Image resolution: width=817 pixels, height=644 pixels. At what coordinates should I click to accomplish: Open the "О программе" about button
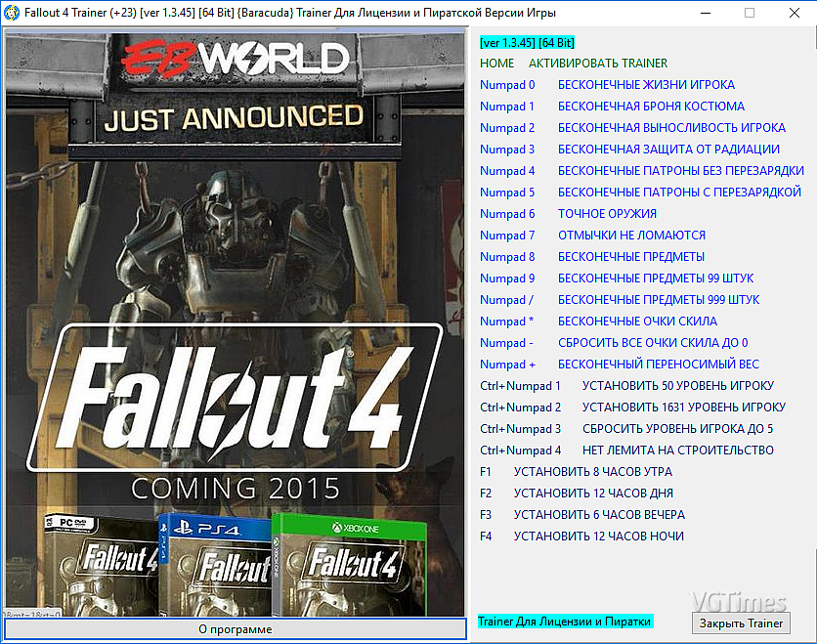[235, 629]
